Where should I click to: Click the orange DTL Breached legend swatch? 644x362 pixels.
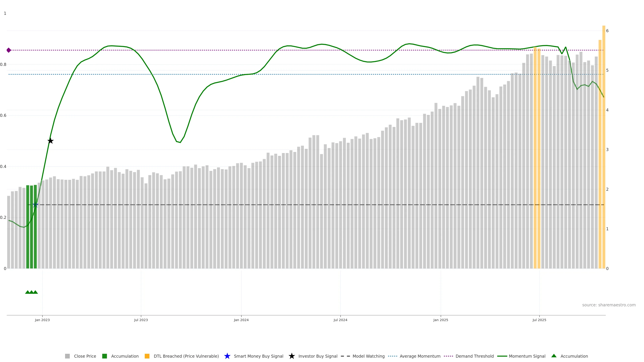click(147, 356)
